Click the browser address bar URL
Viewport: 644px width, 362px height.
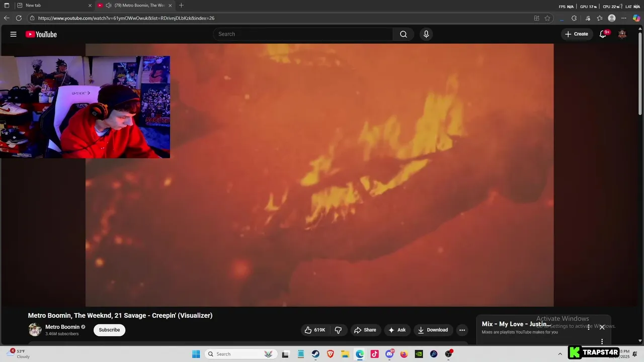(126, 18)
